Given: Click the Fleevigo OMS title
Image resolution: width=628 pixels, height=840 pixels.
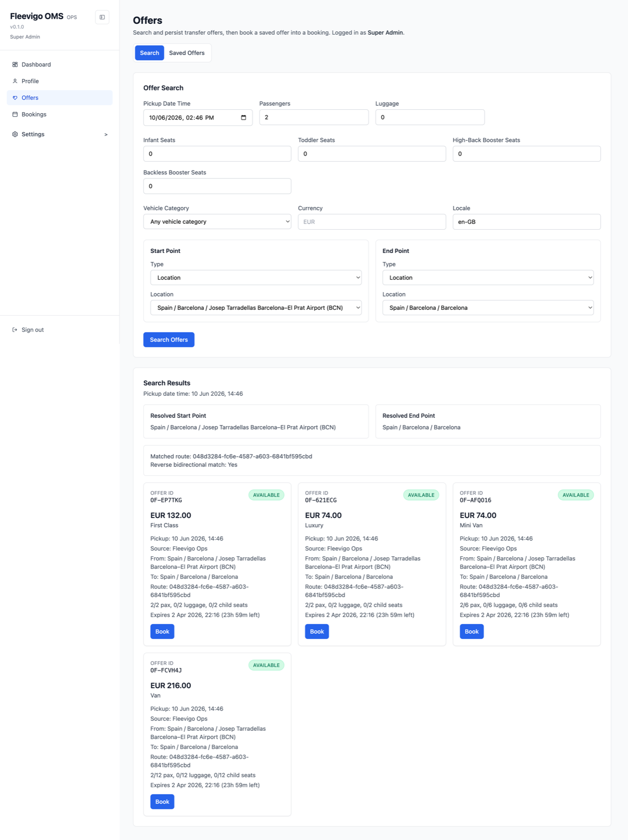Looking at the screenshot, I should pos(37,16).
